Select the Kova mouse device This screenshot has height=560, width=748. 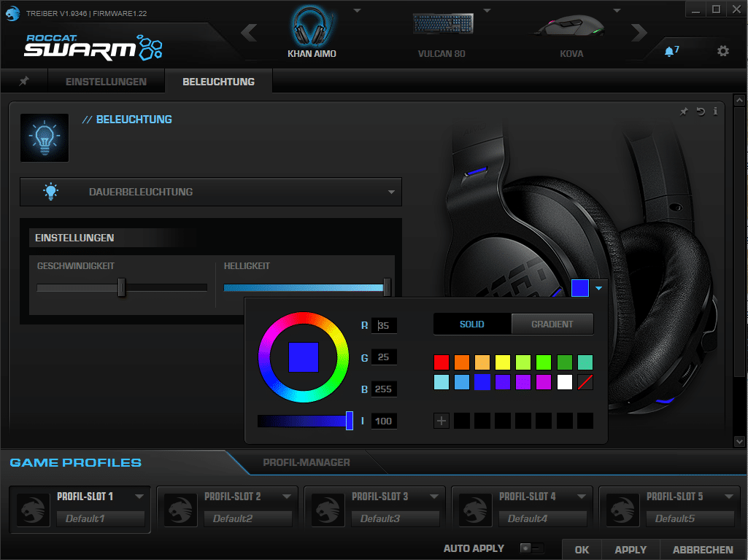tap(571, 33)
